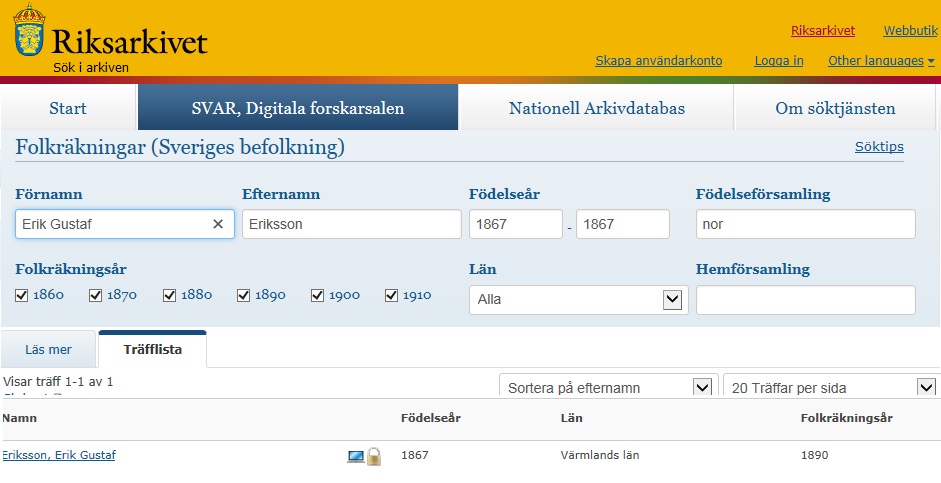Open the 20 Träffar per sida dropdown
This screenshot has height=483, width=941.
click(x=829, y=387)
